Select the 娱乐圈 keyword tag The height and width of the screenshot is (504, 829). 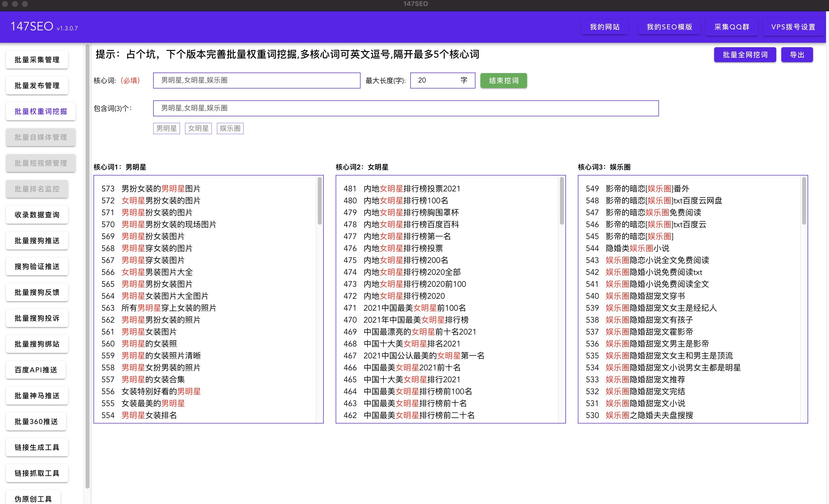(x=230, y=128)
